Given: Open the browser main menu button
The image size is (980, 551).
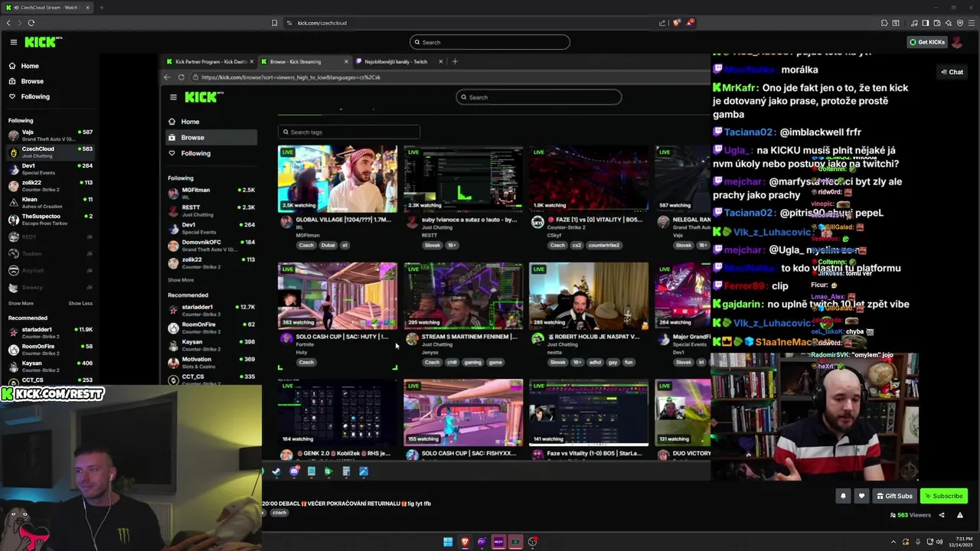Looking at the screenshot, I should (972, 23).
